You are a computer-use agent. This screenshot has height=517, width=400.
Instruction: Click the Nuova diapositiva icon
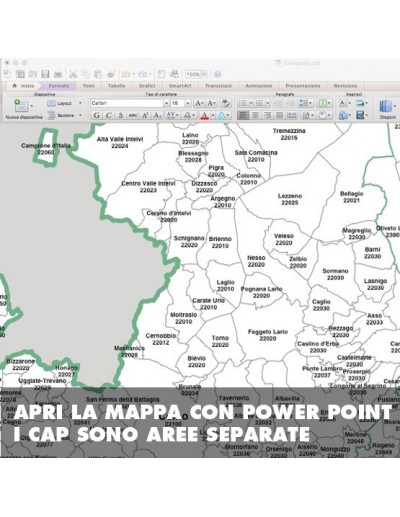[21, 106]
